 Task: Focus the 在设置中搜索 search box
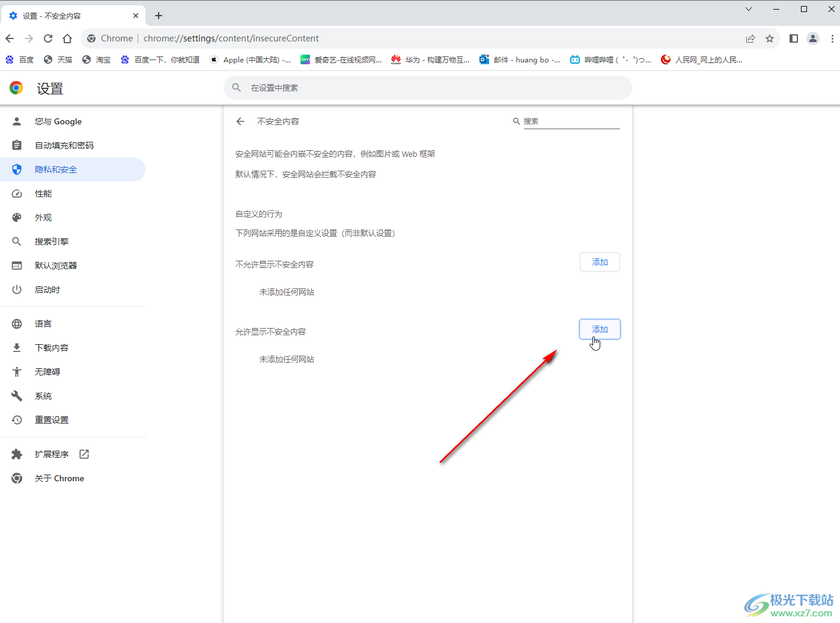[427, 88]
